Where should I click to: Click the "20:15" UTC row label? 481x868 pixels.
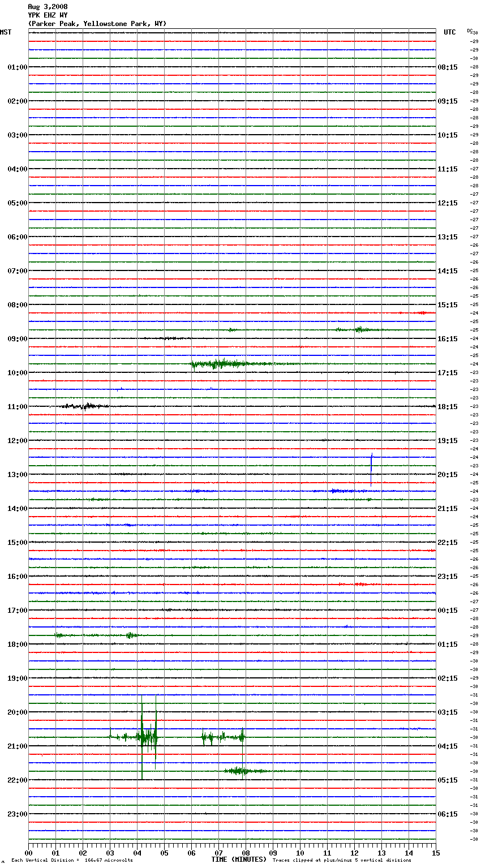pos(448,475)
